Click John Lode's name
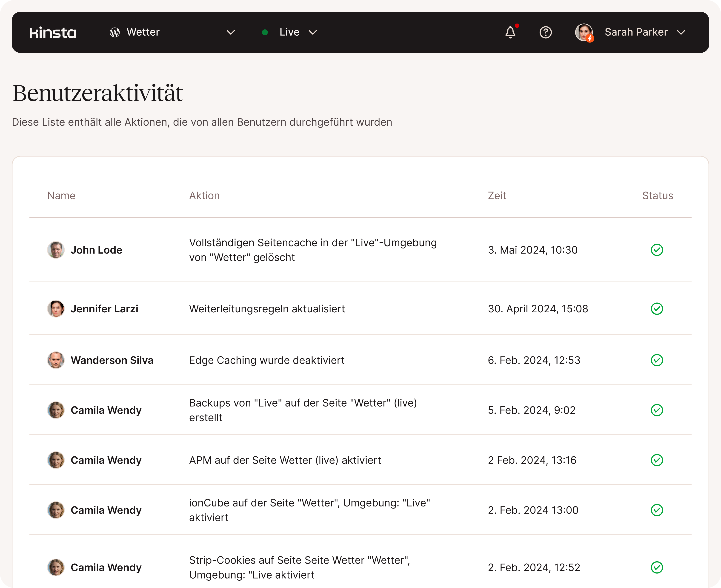This screenshot has height=588, width=721. coord(96,250)
